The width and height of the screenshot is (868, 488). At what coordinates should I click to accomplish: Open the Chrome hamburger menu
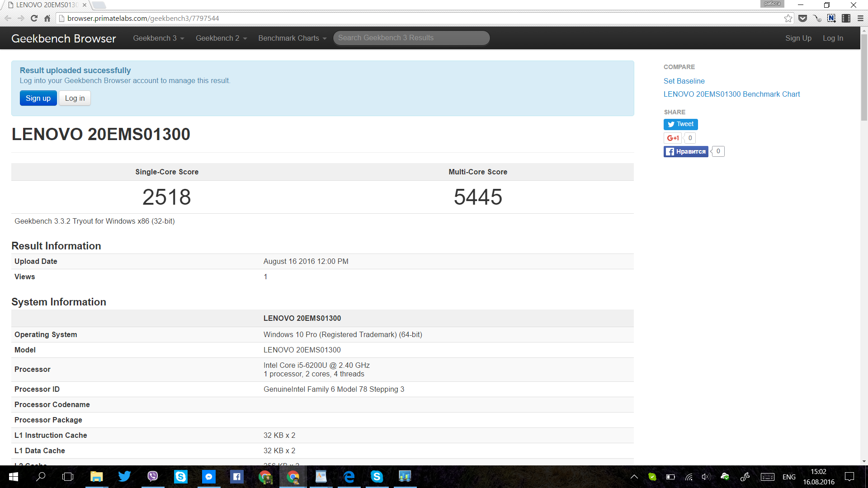point(860,19)
